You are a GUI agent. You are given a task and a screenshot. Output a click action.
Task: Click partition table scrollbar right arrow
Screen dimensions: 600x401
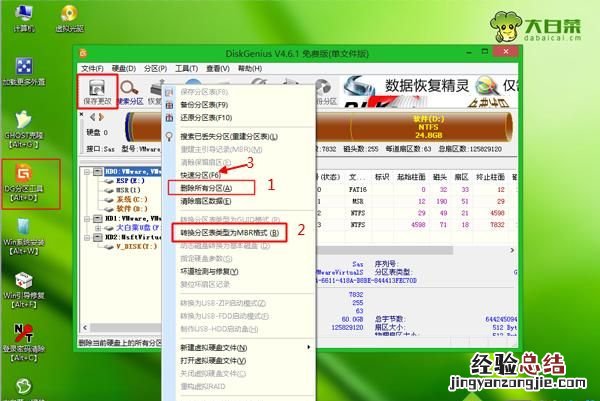point(512,250)
